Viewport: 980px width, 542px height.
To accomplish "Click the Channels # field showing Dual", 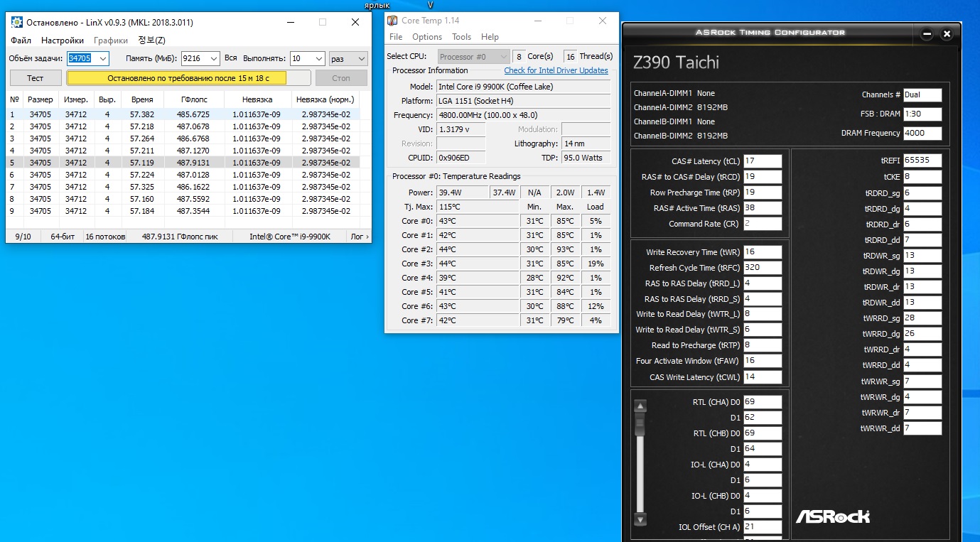I will (922, 94).
